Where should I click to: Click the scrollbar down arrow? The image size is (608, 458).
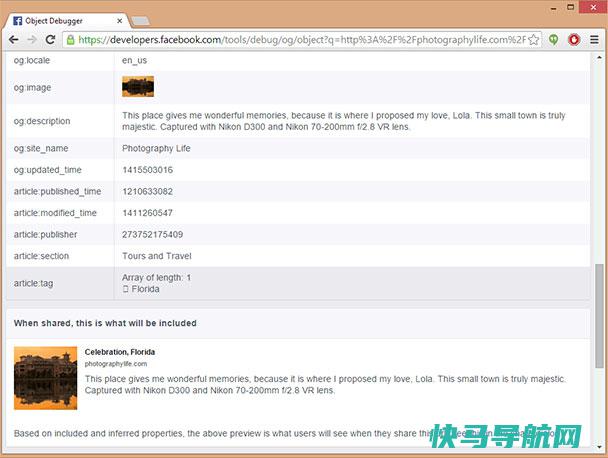599,447
